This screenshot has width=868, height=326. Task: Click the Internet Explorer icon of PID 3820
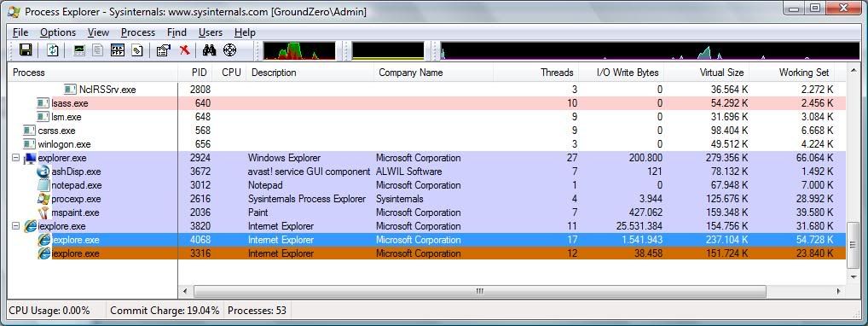tap(30, 226)
